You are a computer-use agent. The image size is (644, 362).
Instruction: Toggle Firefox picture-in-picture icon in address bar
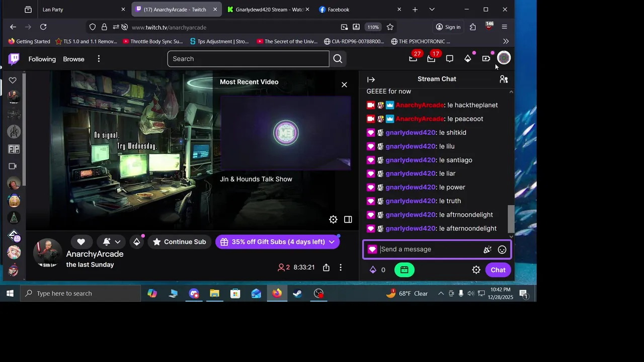(344, 27)
